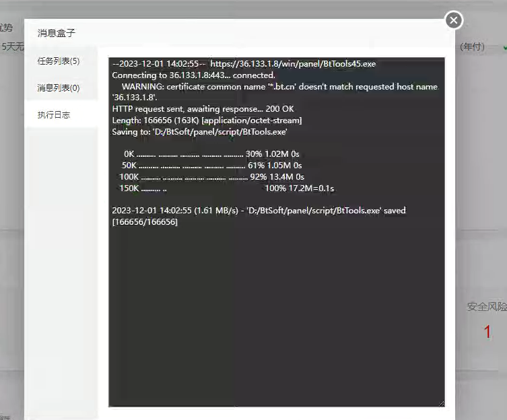The width and height of the screenshot is (507, 420).
Task: Click the 150K 100% progress line
Action: pos(226,188)
